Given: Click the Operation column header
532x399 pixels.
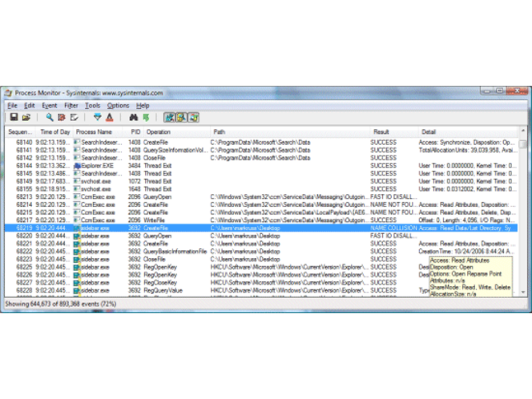Looking at the screenshot, I should tap(176, 131).
